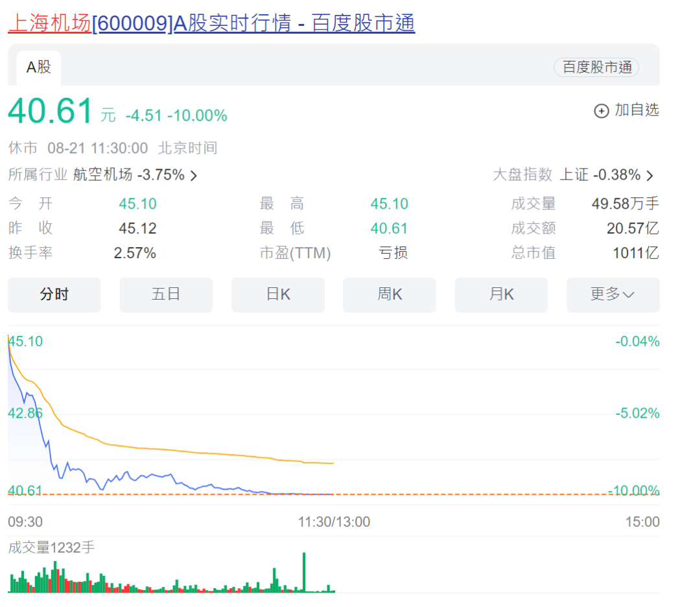Open the 更多 dropdown
The height and width of the screenshot is (607, 700).
(612, 294)
